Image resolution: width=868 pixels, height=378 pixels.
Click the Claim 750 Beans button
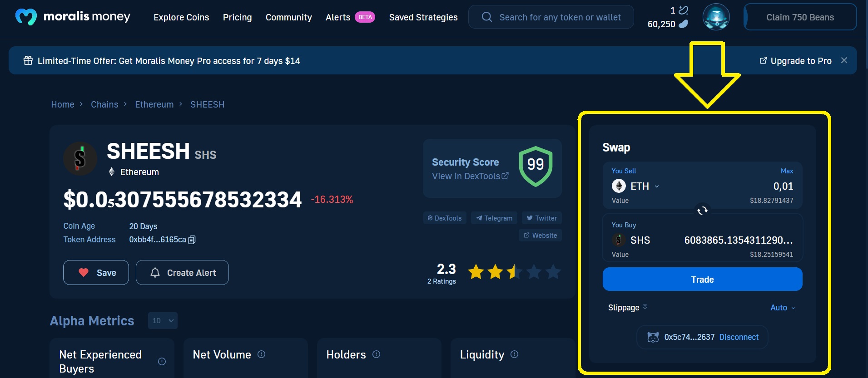[x=800, y=17]
